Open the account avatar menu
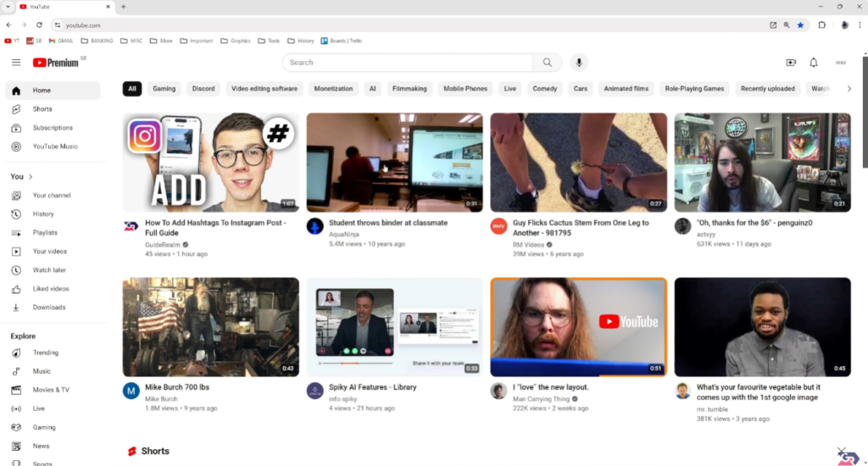The width and height of the screenshot is (868, 466). (x=840, y=63)
